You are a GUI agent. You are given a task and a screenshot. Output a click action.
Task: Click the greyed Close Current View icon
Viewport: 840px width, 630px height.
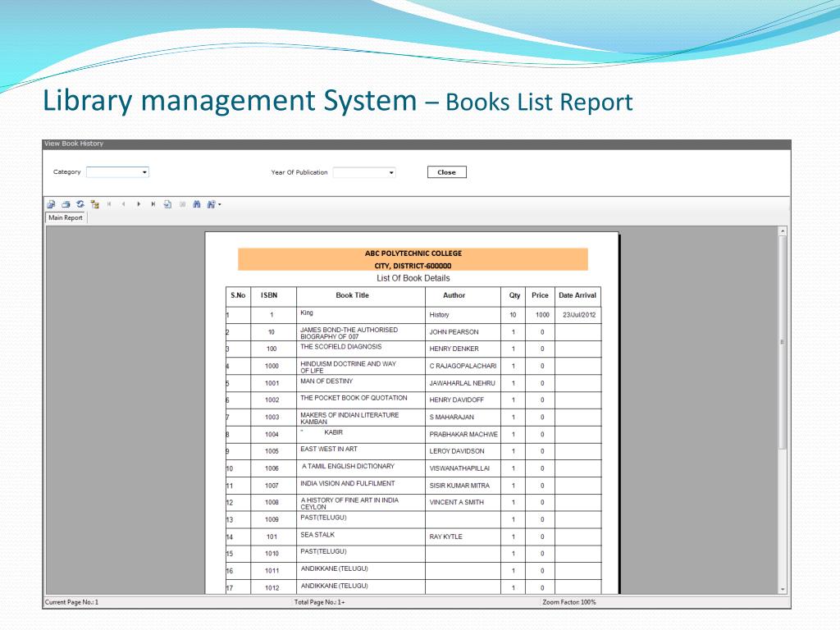point(183,204)
